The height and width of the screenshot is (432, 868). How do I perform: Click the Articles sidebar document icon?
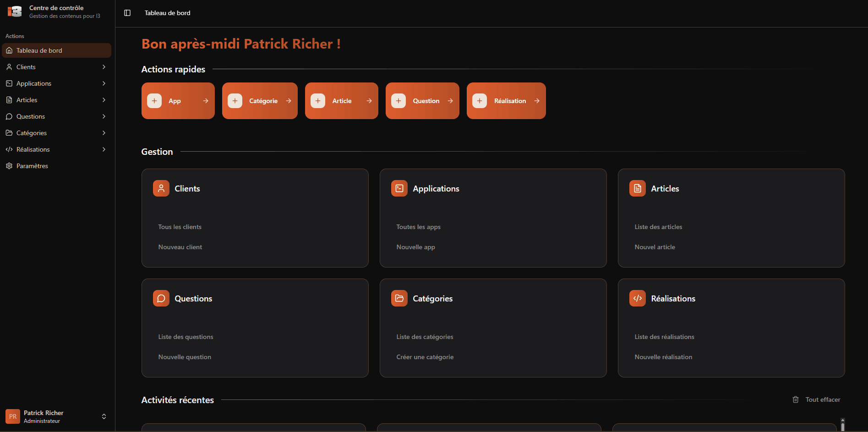point(9,100)
